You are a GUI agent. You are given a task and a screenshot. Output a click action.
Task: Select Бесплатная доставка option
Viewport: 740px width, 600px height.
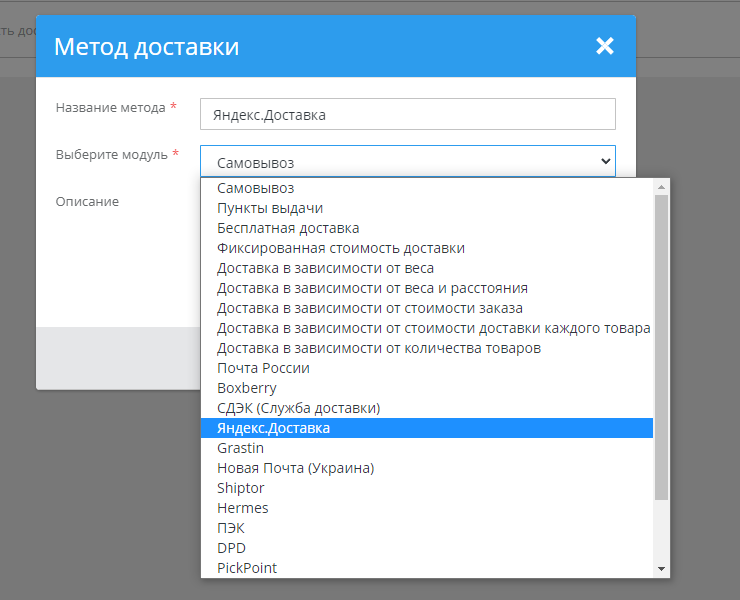(288, 228)
